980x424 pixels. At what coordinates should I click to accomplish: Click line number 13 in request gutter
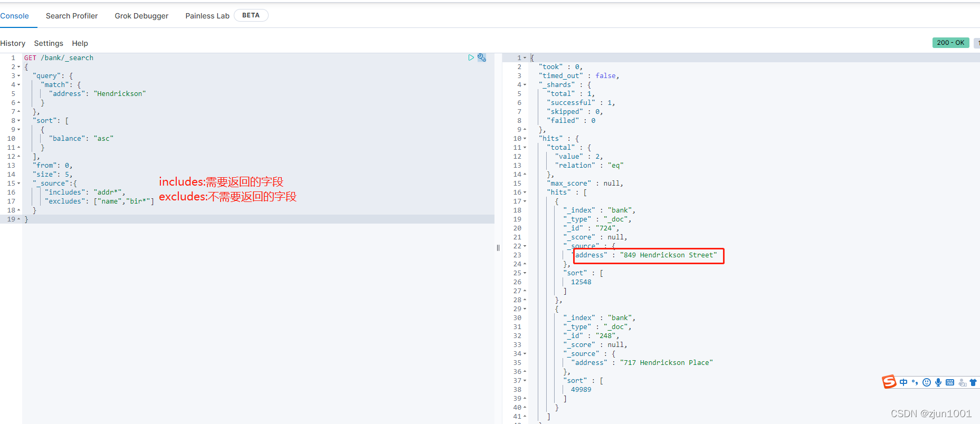coord(11,166)
